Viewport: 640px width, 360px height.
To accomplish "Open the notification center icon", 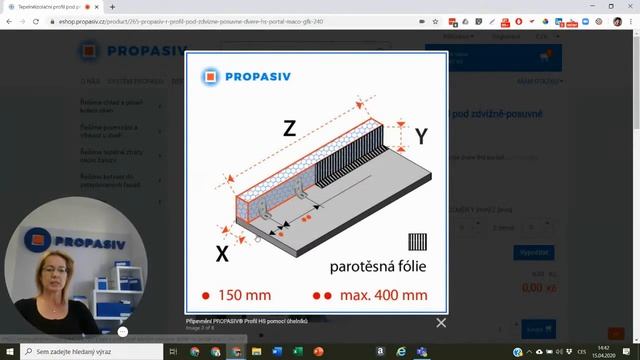I will (627, 351).
